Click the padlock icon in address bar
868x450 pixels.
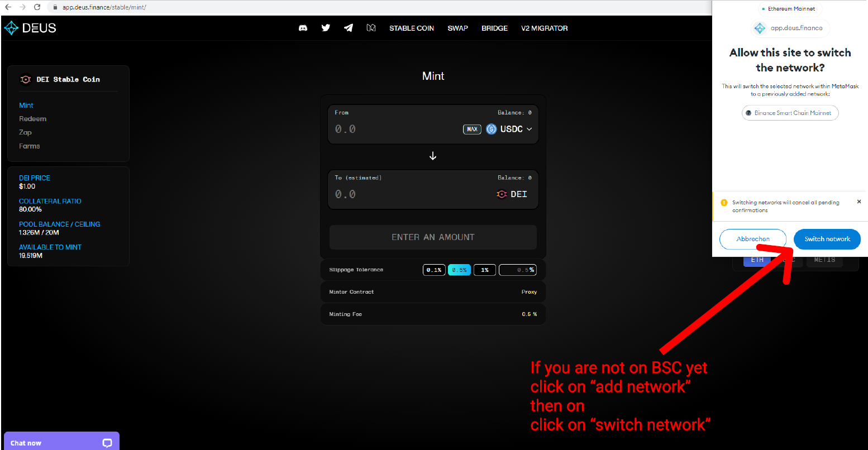55,7
